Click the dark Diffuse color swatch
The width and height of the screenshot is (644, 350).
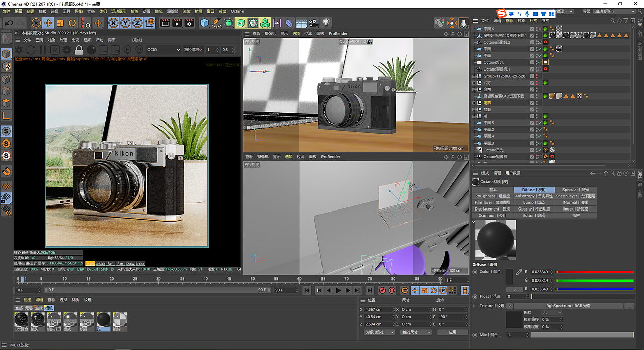pos(509,276)
